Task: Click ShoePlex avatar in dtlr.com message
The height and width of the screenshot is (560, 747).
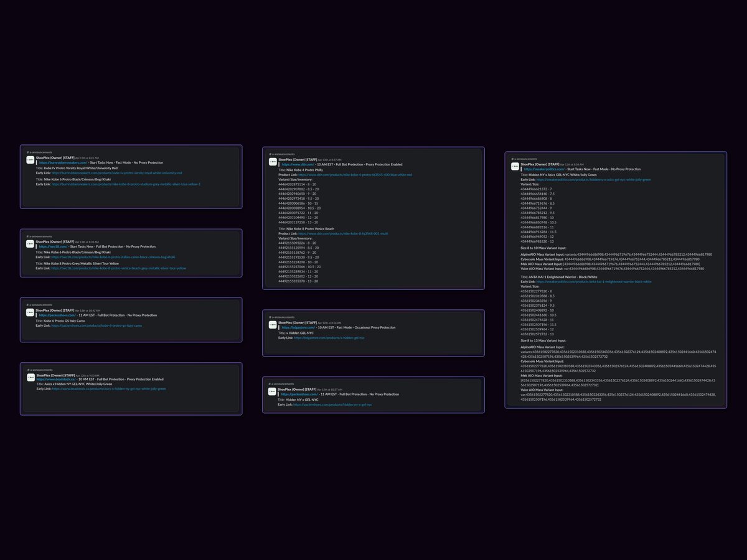Action: [273, 162]
